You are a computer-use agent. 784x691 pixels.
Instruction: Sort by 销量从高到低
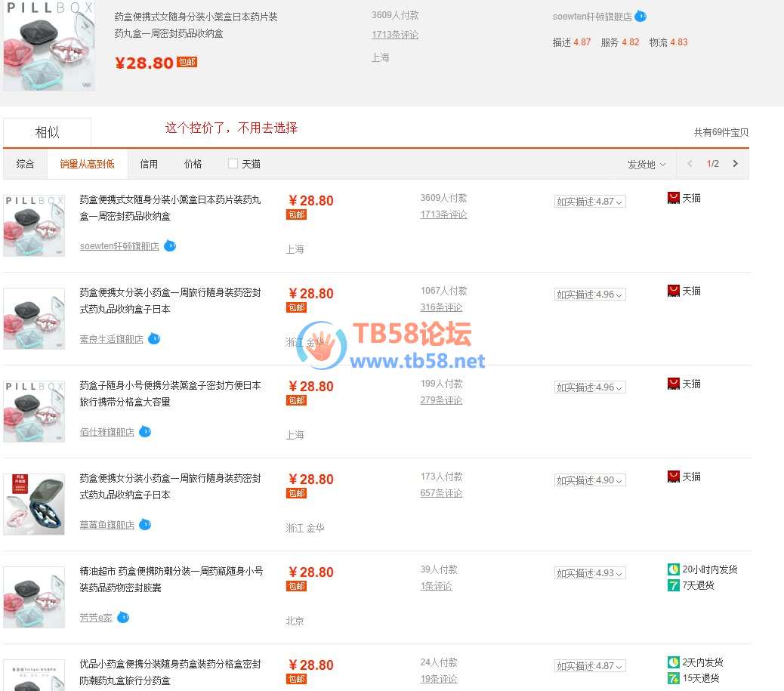coord(87,164)
